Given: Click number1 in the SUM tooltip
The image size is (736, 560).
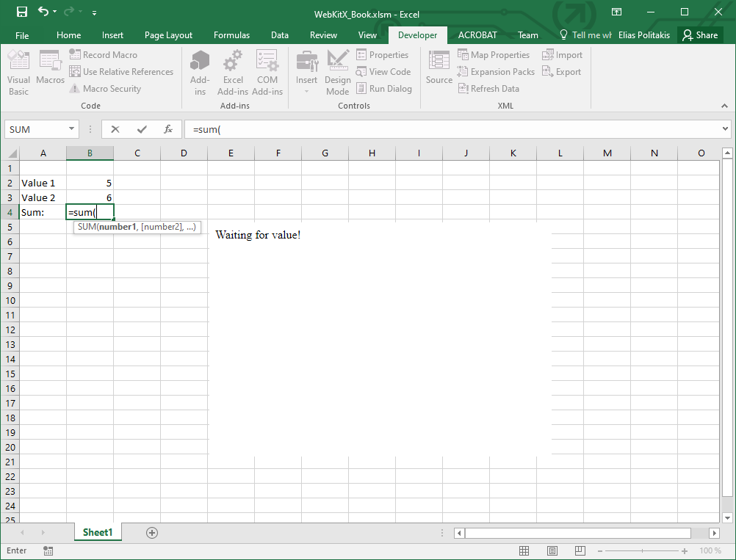Looking at the screenshot, I should (x=118, y=227).
